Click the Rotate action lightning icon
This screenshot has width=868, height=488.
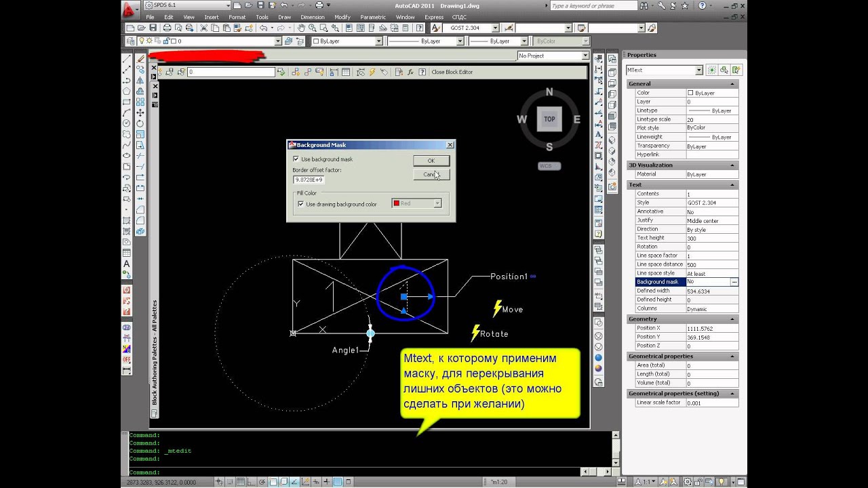coord(476,333)
